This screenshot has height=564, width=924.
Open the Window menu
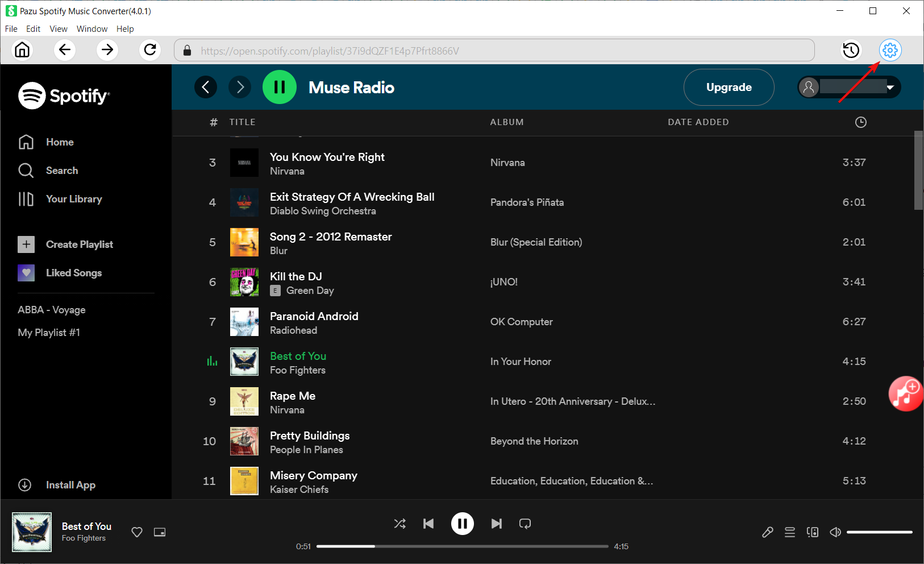pos(92,29)
